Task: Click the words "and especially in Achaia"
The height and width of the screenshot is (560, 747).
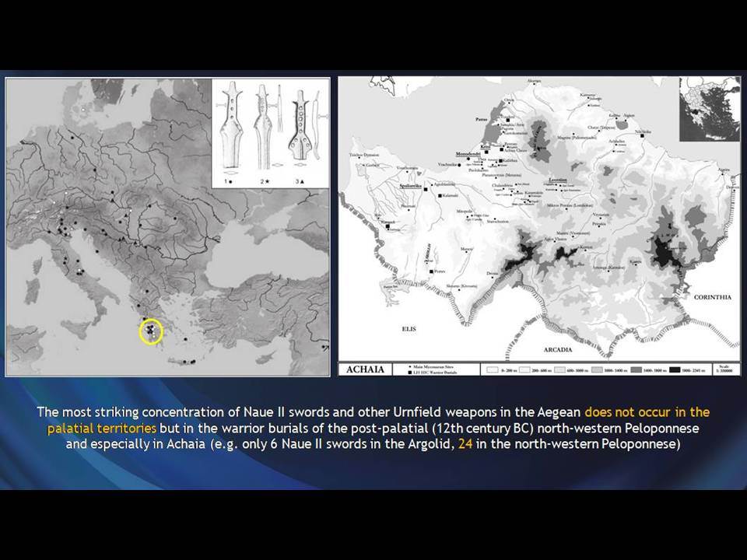Action: click(x=135, y=444)
